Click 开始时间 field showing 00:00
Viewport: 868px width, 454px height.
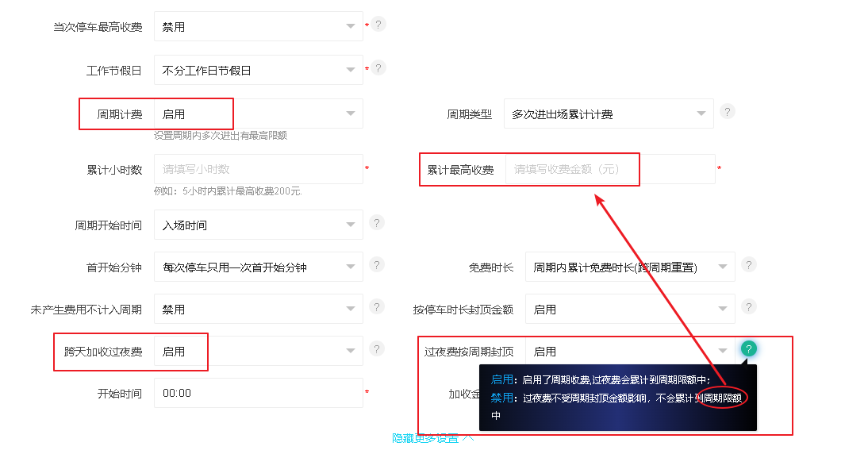tap(259, 393)
